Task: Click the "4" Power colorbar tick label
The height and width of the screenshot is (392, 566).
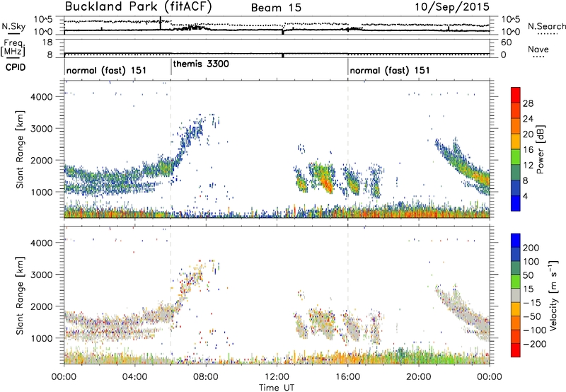Action: tap(526, 196)
